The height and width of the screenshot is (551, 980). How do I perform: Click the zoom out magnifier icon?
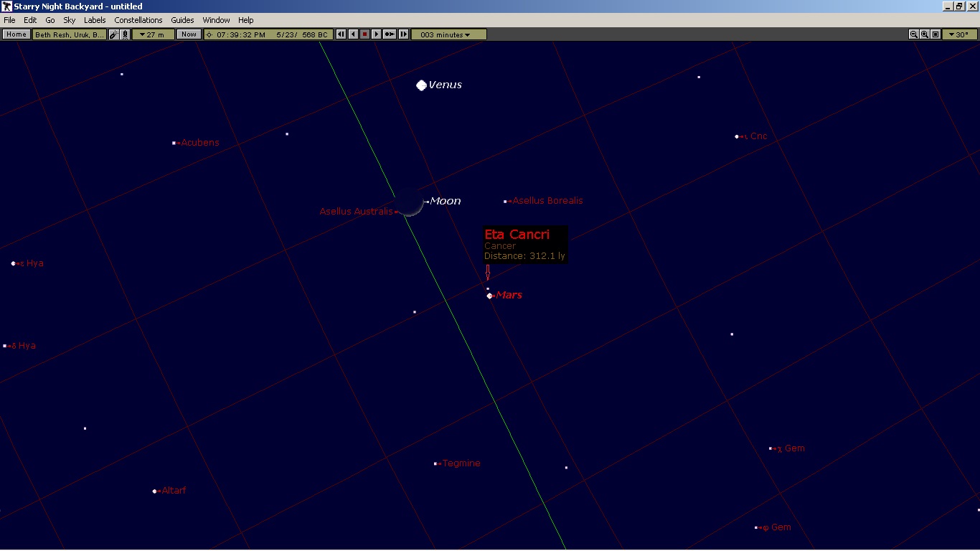(x=914, y=34)
